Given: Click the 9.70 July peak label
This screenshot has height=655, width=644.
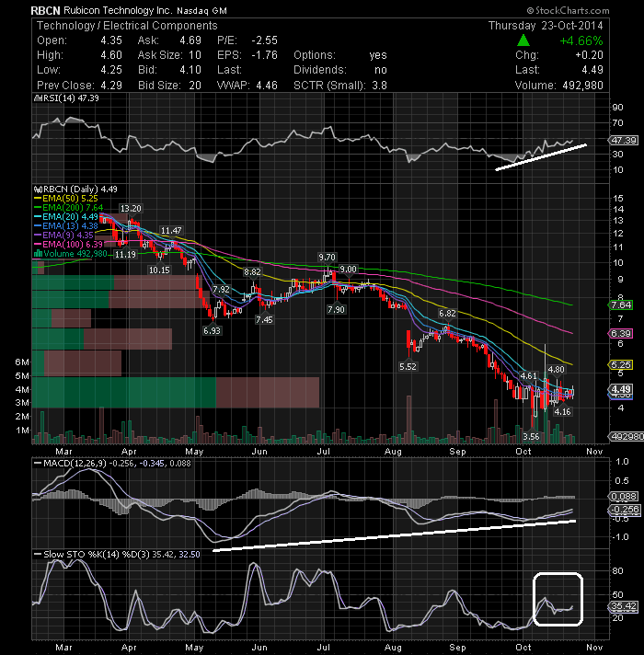Looking at the screenshot, I should pos(327,257).
